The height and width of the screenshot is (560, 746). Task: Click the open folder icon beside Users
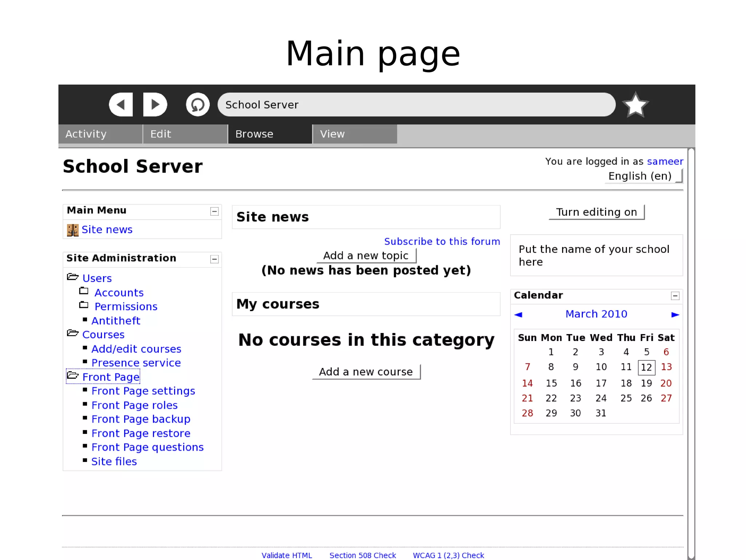coord(72,277)
